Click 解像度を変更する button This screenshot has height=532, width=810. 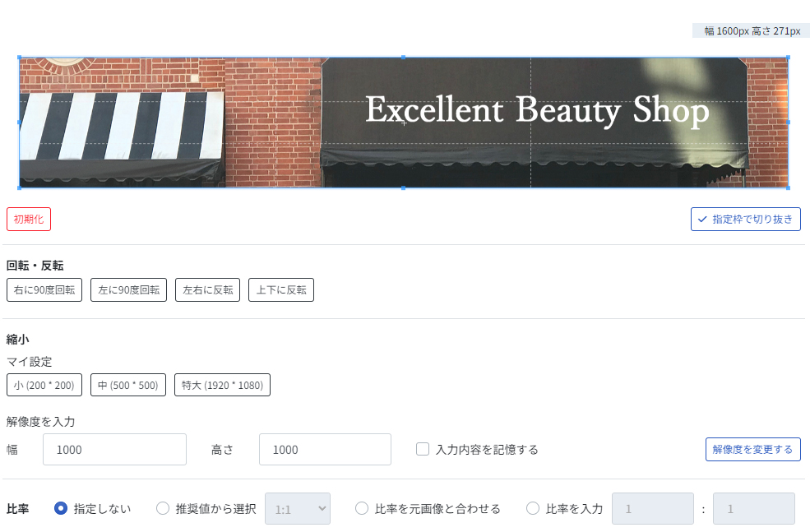pyautogui.click(x=752, y=449)
